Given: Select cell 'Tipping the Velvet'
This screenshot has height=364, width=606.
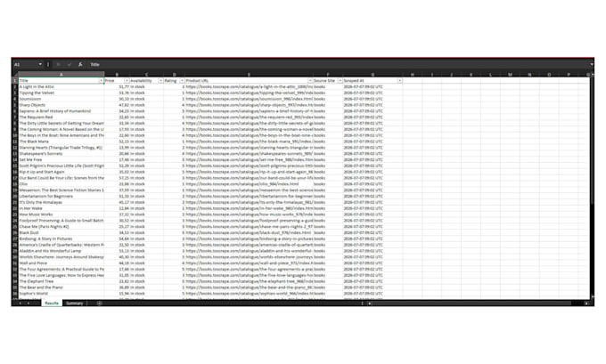Looking at the screenshot, I should click(61, 93).
